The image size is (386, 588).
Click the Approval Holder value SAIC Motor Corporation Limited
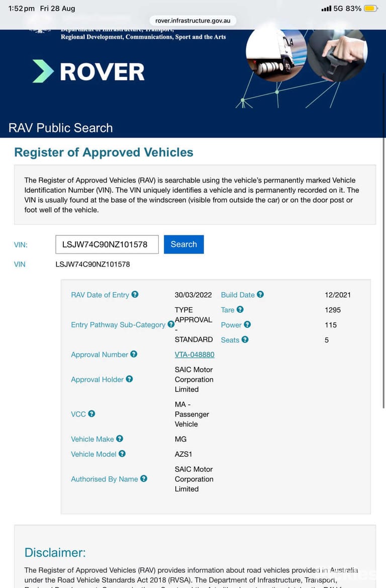pyautogui.click(x=194, y=379)
